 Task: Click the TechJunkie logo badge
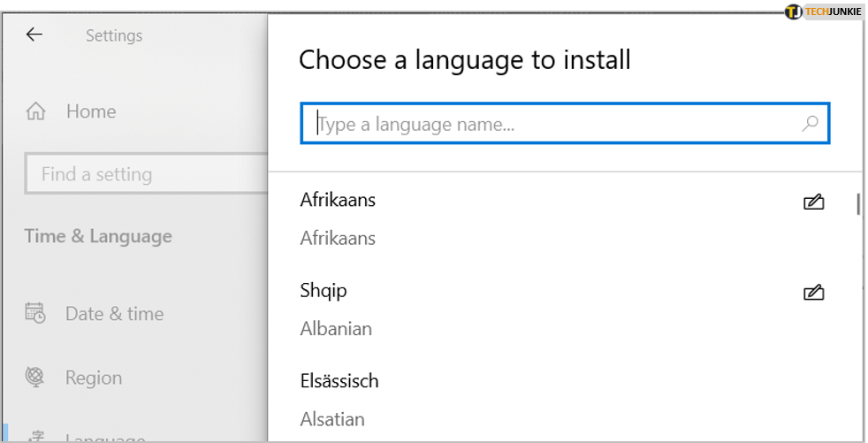(823, 11)
